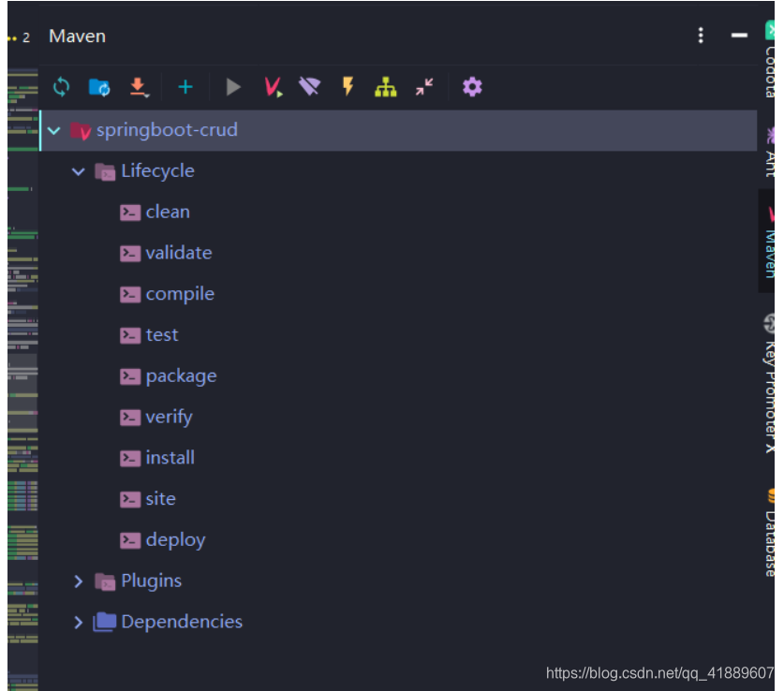Select the Lifecycle folder label
Screen dimensions: 784x691
(157, 170)
